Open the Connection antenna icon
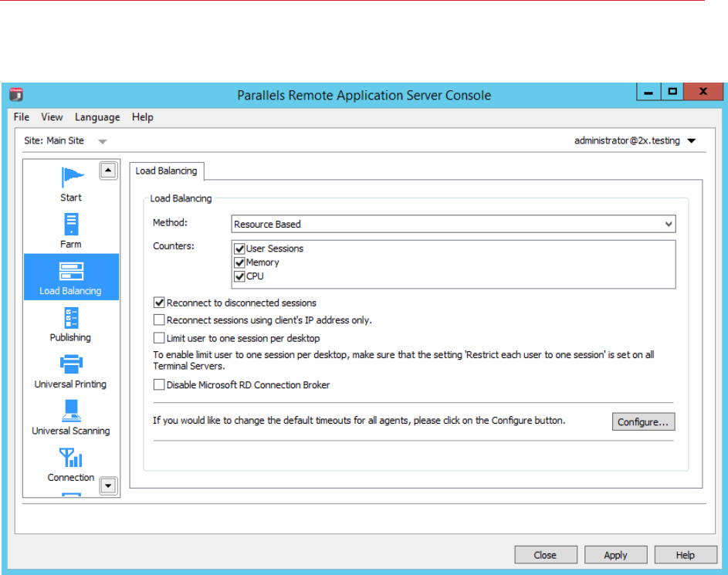 [71, 458]
